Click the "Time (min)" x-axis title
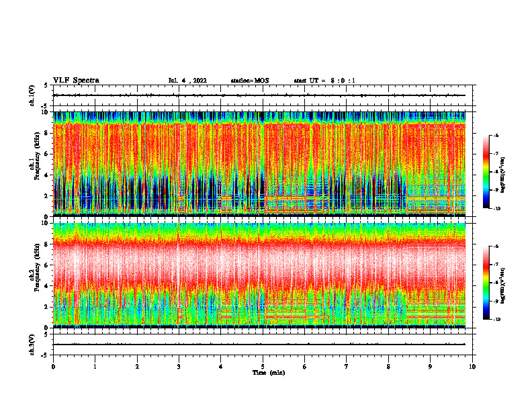Screen dimensions: 532x411 (x=269, y=373)
